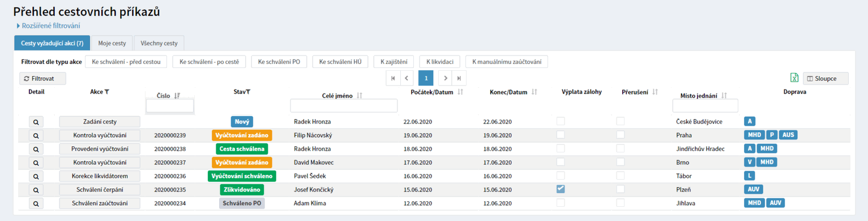Click L transport badge in Tábor row
Viewport: 868px width, 221px height.
(x=749, y=176)
